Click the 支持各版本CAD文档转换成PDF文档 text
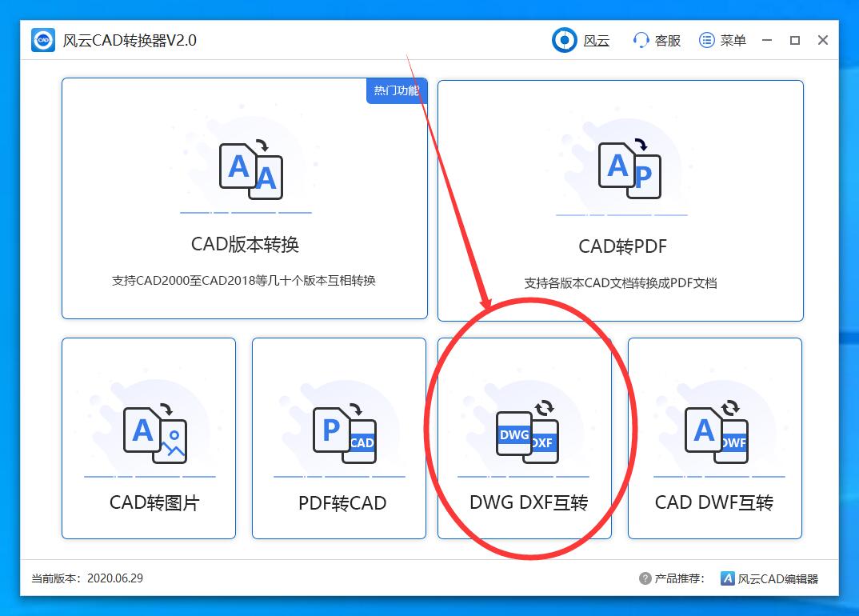Screen dimensions: 859x616 pyautogui.click(x=621, y=283)
